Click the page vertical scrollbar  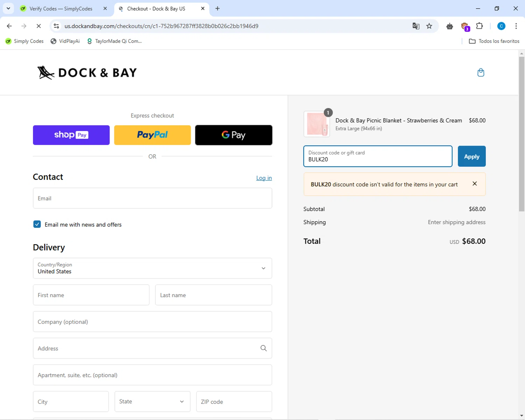[521, 134]
